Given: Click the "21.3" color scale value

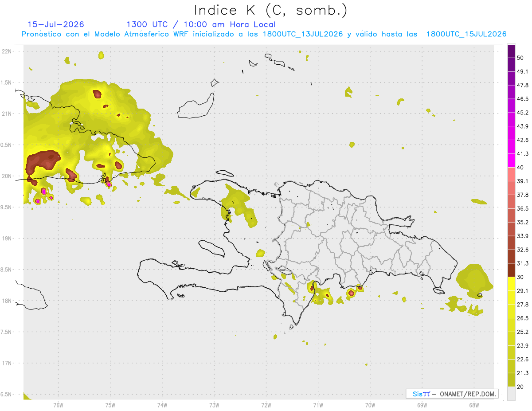Looking at the screenshot, I should point(523,373).
